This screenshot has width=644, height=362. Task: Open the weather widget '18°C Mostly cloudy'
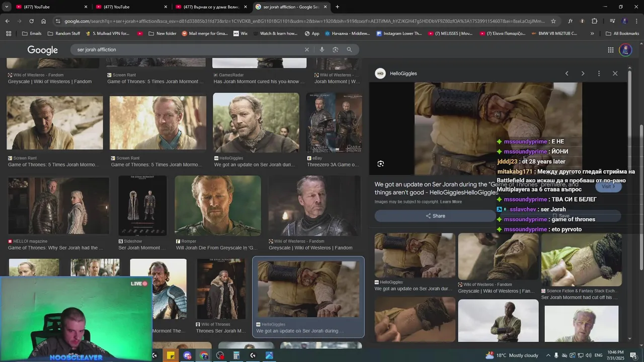point(512,355)
